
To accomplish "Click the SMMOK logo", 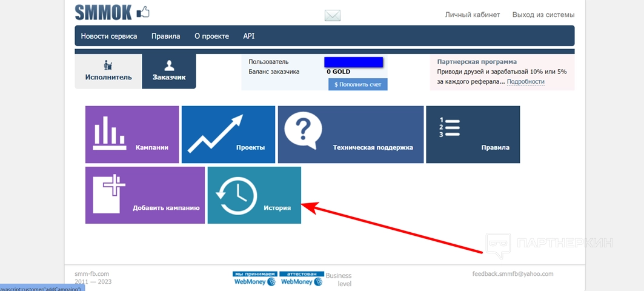I will pos(103,13).
